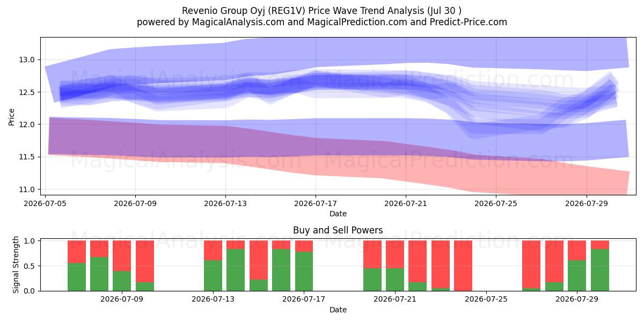Click the 0.5 signal strength tick label
The image size is (644, 322).
point(29,266)
